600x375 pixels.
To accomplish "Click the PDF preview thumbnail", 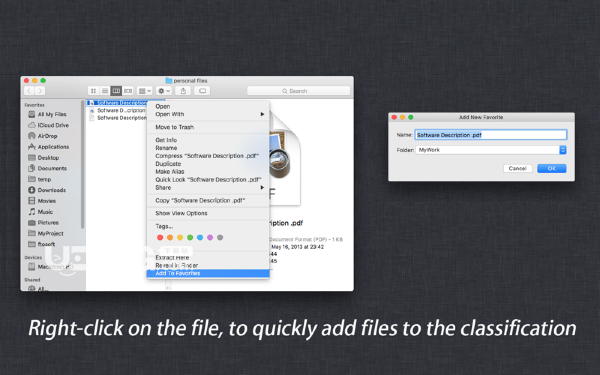I will click(x=285, y=159).
